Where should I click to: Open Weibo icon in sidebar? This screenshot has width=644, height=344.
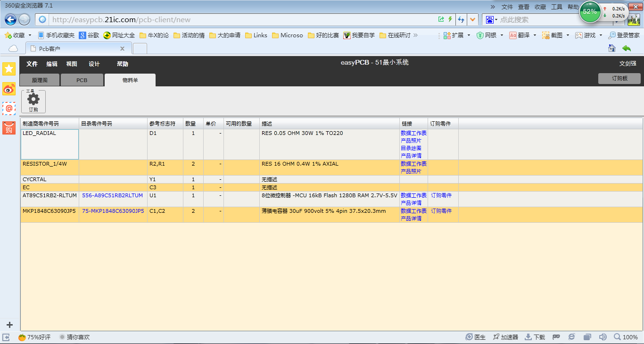point(9,89)
